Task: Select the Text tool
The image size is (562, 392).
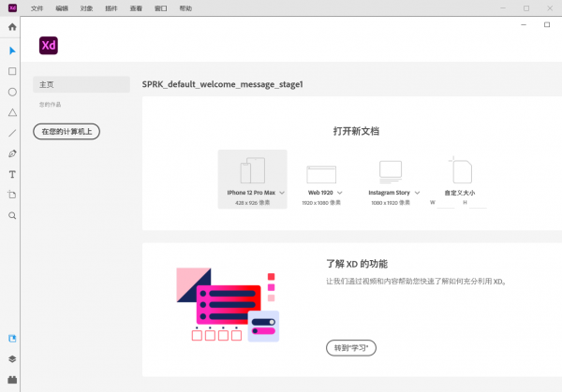Action: [12, 174]
